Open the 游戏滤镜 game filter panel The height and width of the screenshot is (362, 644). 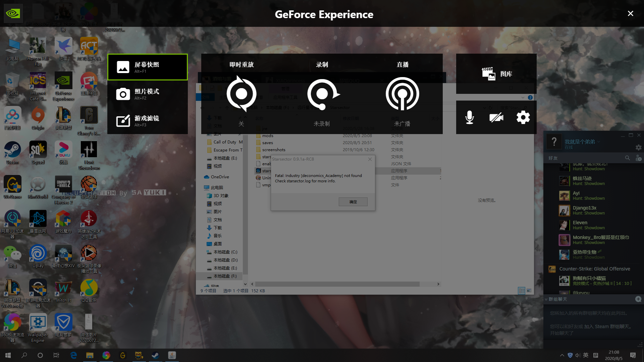147,121
